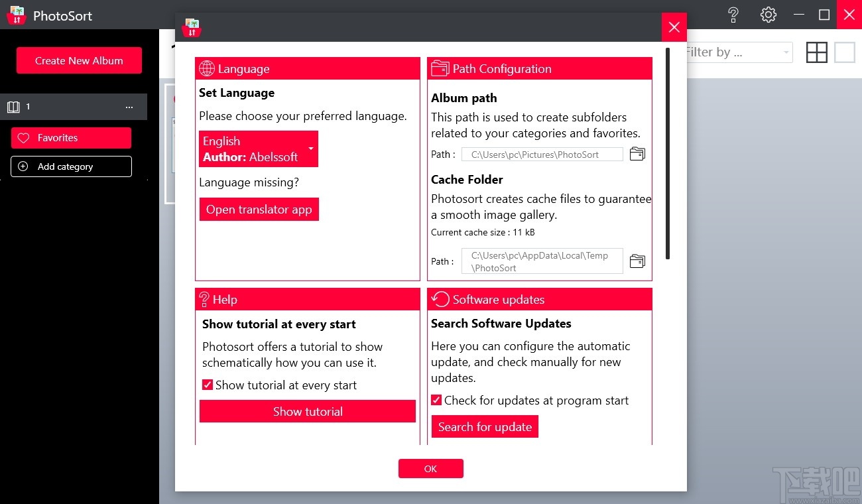This screenshot has width=862, height=504.
Task: Open settings gear icon in title bar
Action: [x=769, y=15]
